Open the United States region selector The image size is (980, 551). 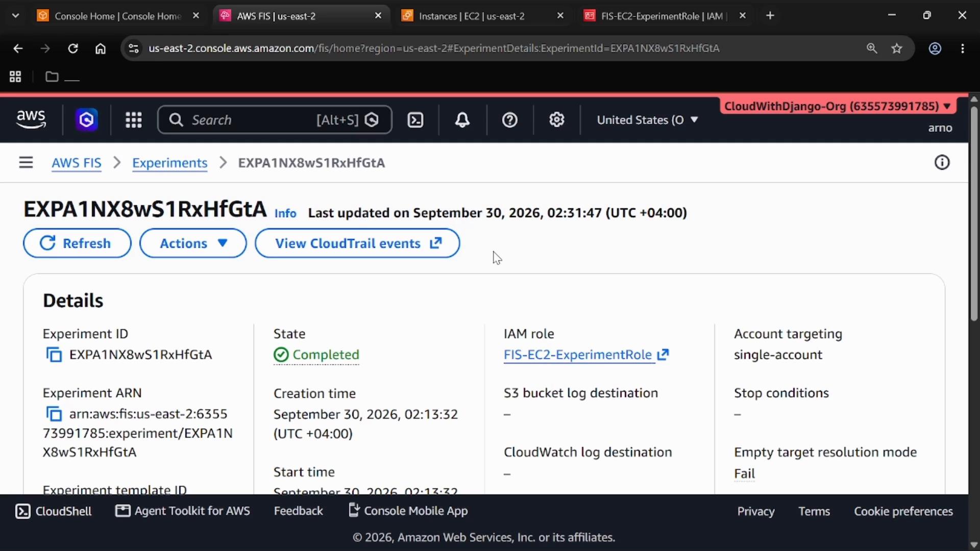tap(647, 120)
